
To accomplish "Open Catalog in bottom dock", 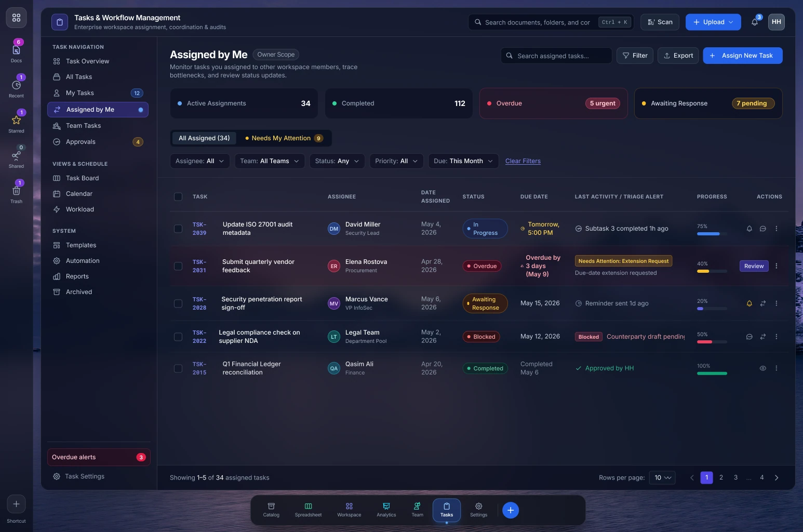I will click(271, 510).
